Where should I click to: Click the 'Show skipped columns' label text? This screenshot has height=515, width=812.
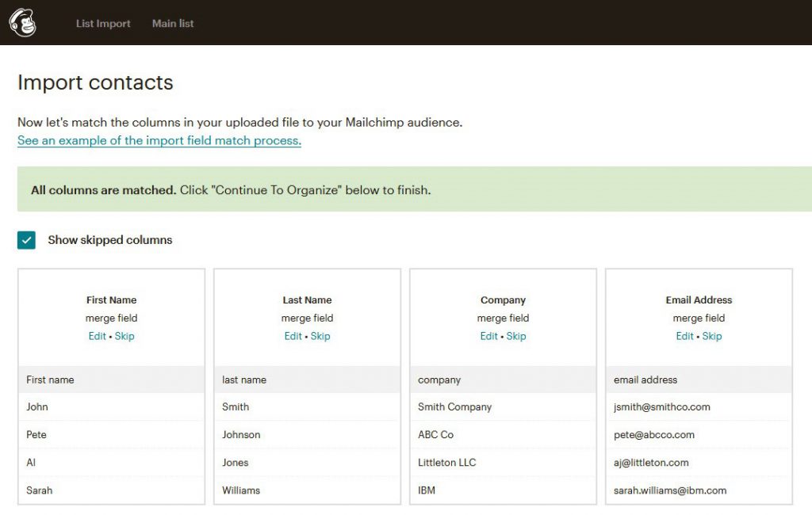pyautogui.click(x=109, y=240)
